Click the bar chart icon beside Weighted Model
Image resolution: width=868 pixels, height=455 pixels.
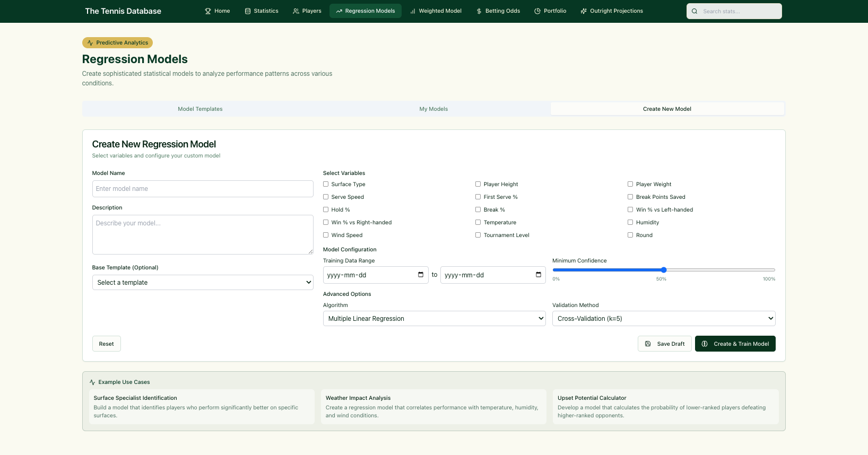click(413, 11)
